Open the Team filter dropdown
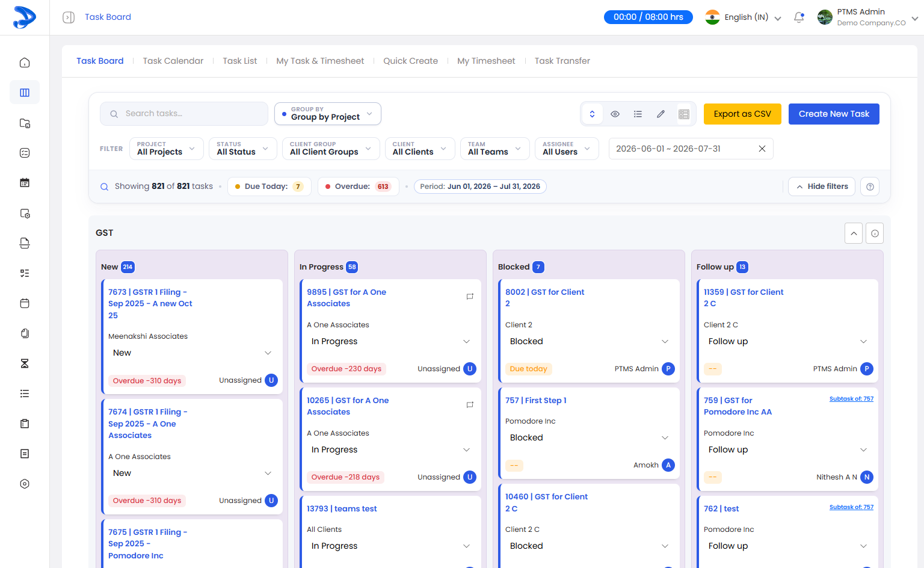 pos(495,149)
